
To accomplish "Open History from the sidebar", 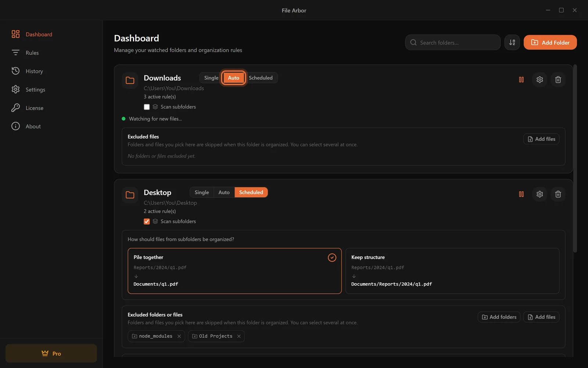I will point(51,71).
